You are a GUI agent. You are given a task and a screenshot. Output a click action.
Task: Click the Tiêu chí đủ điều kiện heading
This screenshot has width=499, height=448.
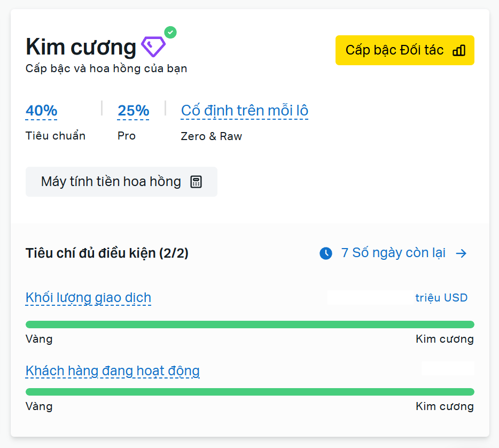107,253
